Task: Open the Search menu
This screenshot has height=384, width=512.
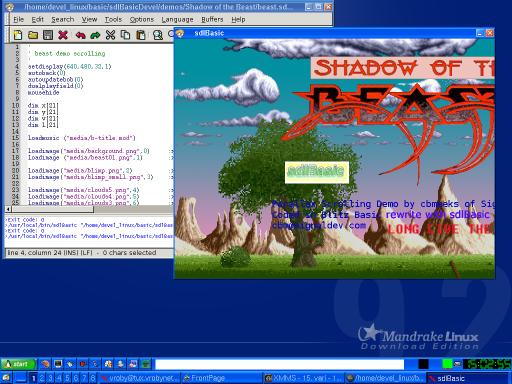Action: pos(63,19)
